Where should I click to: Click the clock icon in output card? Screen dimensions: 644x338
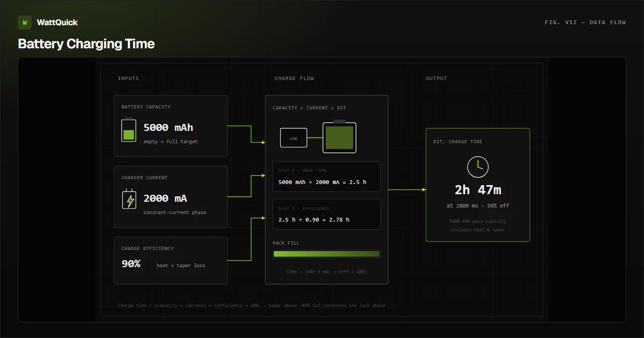(x=478, y=167)
